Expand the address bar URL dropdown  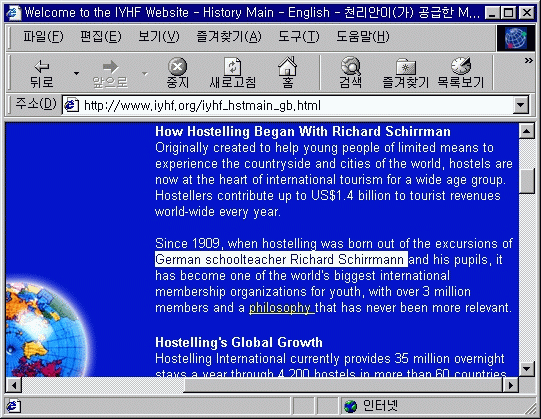pos(521,105)
